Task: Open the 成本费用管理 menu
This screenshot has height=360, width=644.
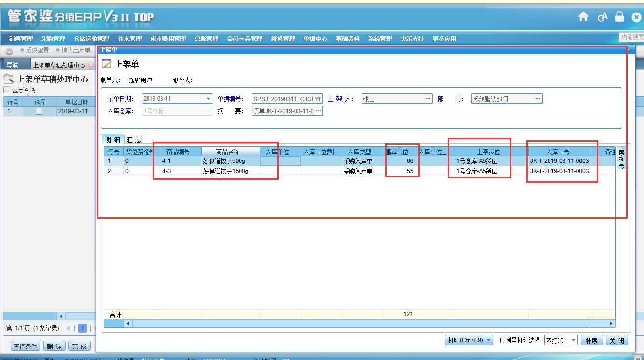Action: tap(168, 39)
